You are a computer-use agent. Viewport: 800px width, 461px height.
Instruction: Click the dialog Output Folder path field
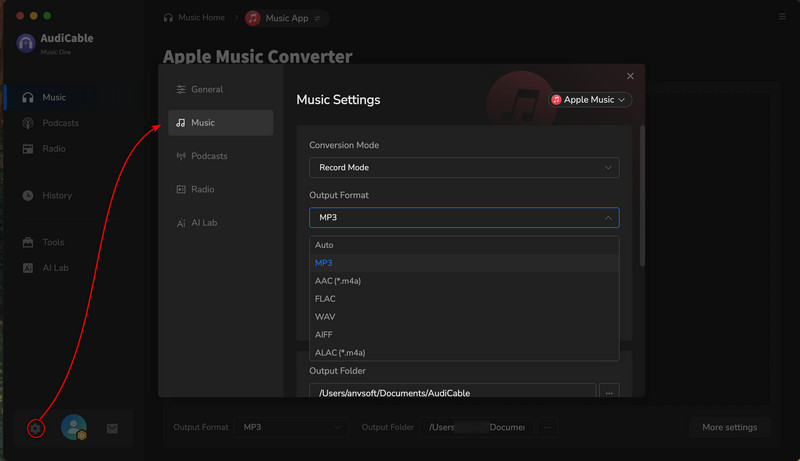click(x=453, y=392)
